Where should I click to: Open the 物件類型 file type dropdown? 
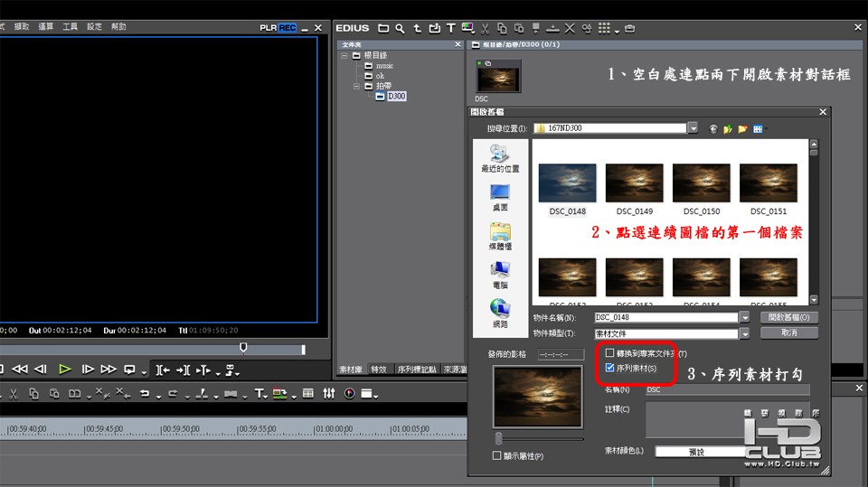(744, 333)
